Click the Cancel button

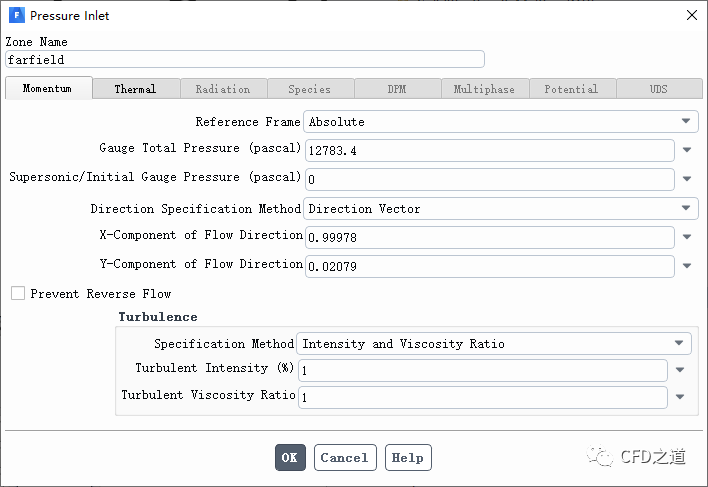point(345,457)
